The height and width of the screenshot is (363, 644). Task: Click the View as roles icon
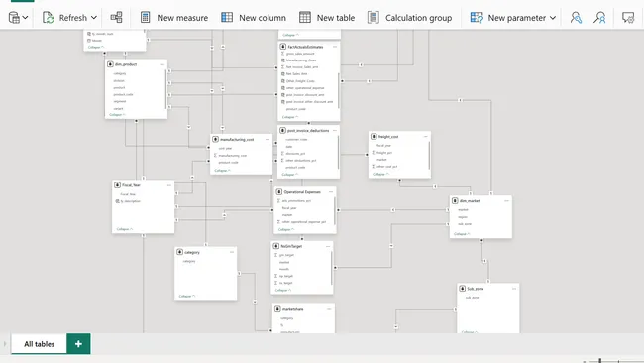(x=599, y=17)
